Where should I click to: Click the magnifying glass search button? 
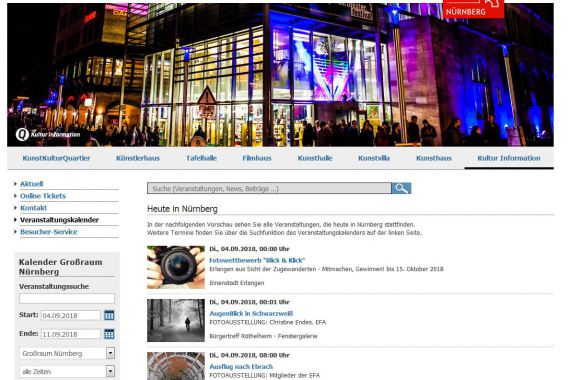click(x=401, y=188)
